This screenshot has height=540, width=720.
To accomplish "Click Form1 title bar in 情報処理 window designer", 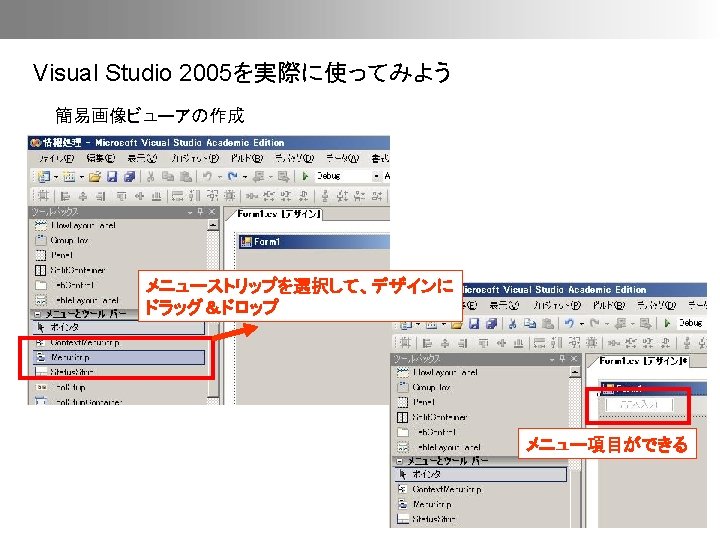I will [x=314, y=242].
